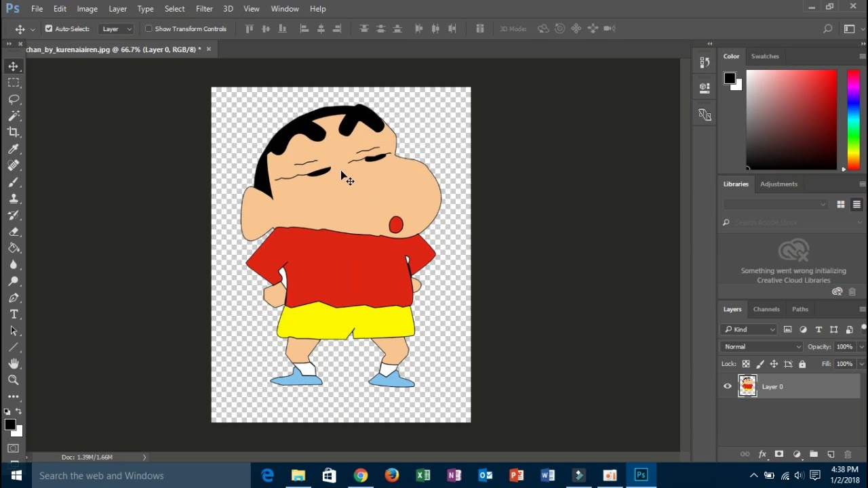Open the blend mode Normal dropdown
The image size is (868, 488).
click(x=762, y=346)
